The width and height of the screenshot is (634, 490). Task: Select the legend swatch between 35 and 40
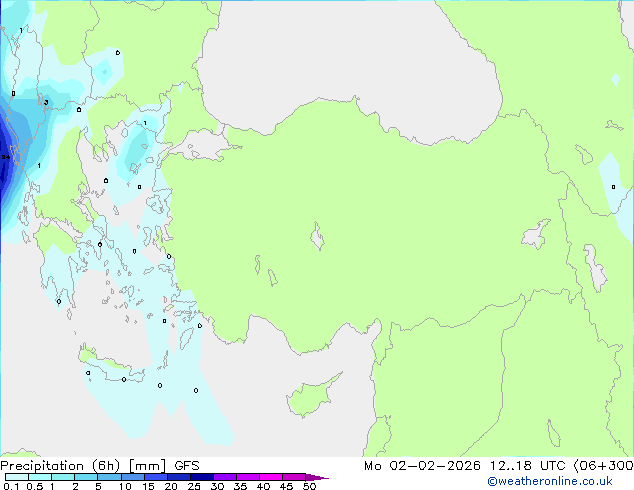click(247, 477)
